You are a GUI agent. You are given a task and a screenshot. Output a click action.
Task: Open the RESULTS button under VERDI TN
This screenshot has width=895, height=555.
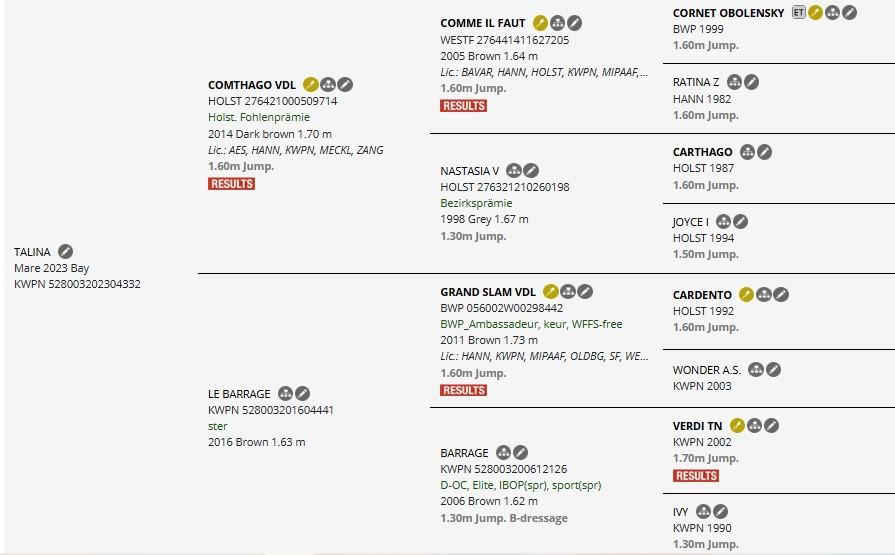pos(696,476)
